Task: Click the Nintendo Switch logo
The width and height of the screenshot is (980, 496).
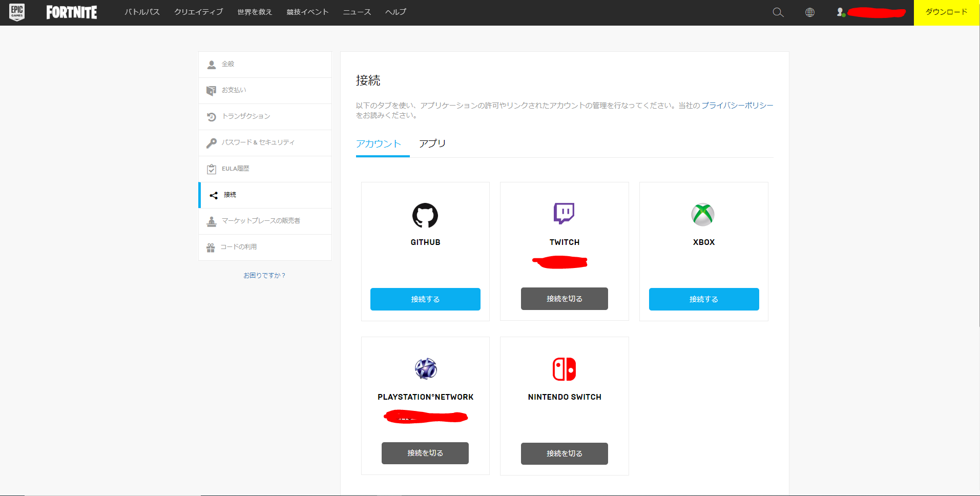Action: coord(564,369)
